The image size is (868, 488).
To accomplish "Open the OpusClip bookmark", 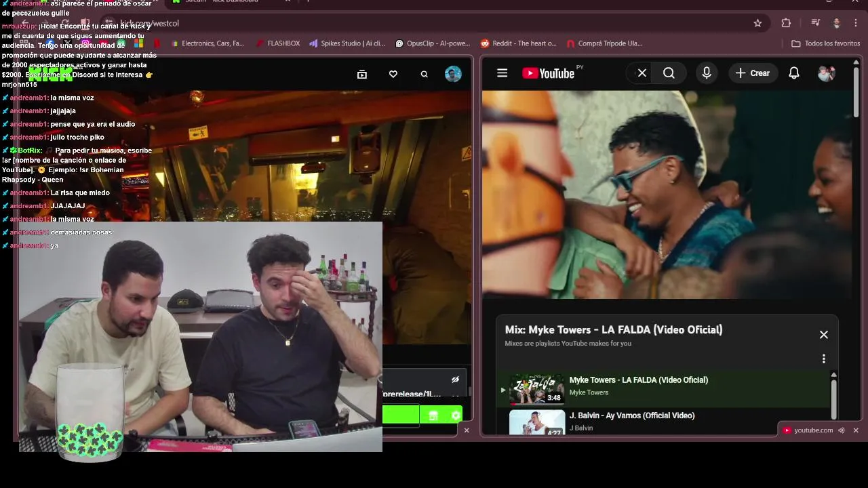I will [433, 43].
